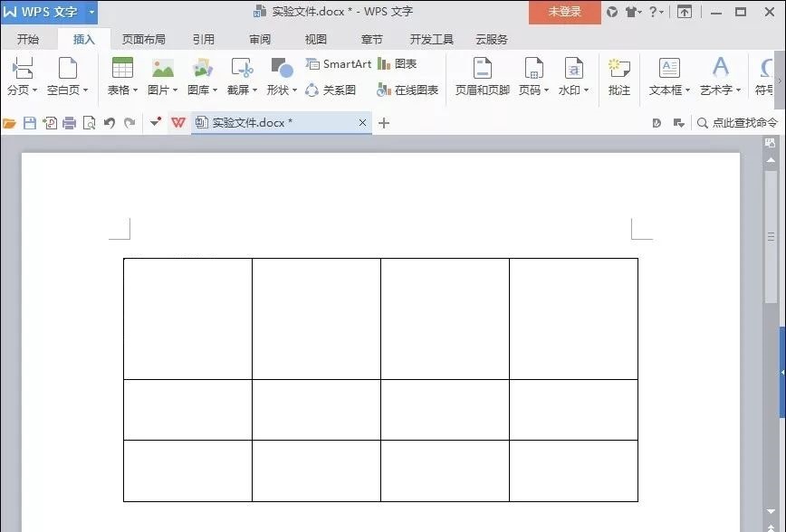Collapse the ribbon with the up-arrow icon
This screenshot has height=532, width=786.
pyautogui.click(x=685, y=12)
